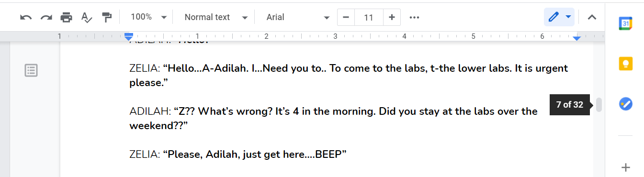Open the Normal text style dropdown
Image resolution: width=644 pixels, height=177 pixels.
216,17
